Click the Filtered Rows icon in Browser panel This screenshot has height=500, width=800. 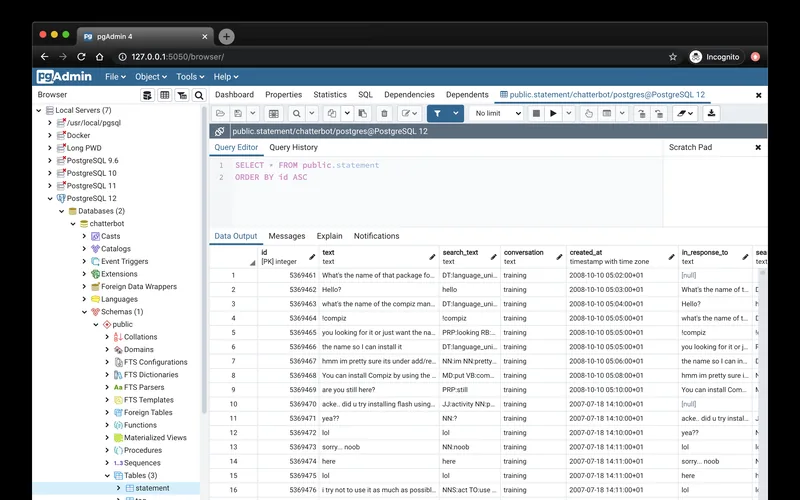182,95
